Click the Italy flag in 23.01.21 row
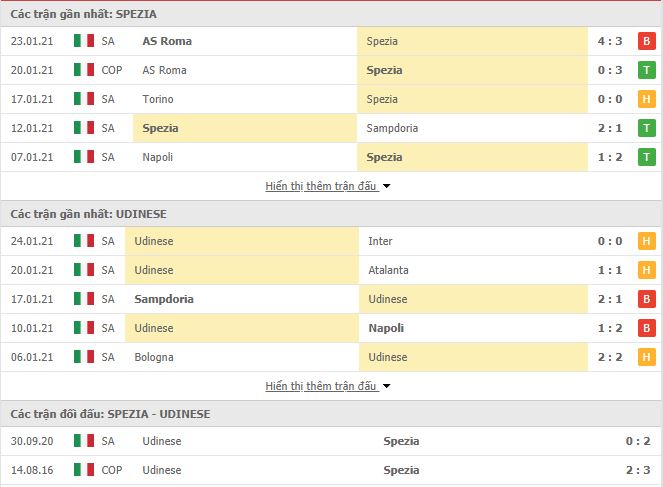This screenshot has width=663, height=487. [x=84, y=41]
